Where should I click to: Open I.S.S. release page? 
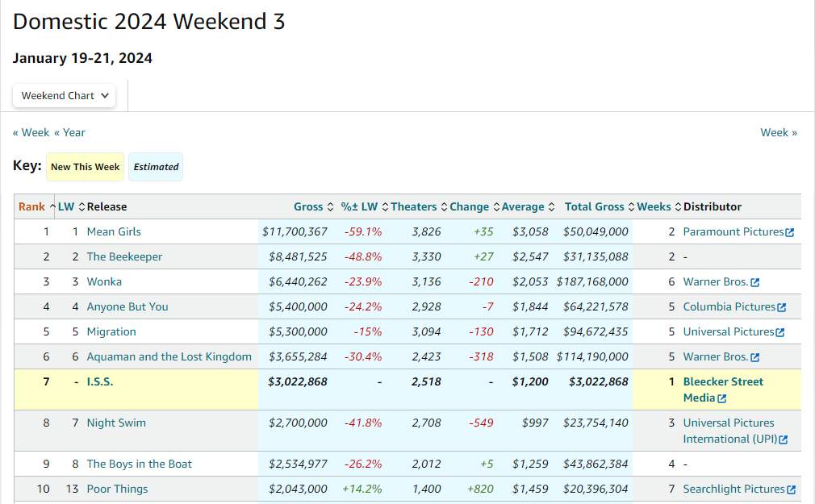pos(100,381)
